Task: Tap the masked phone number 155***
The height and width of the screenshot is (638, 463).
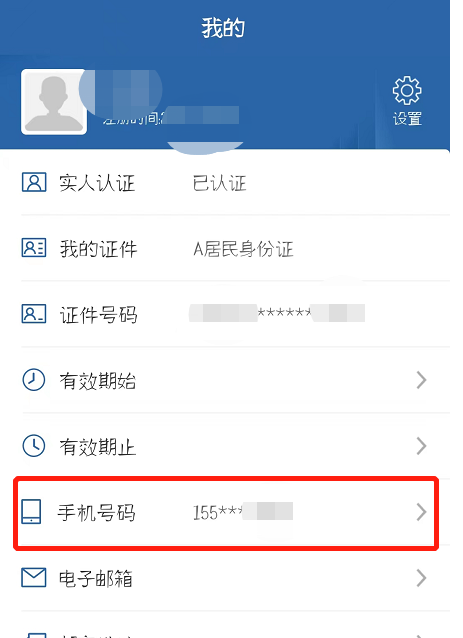Action: [242, 512]
